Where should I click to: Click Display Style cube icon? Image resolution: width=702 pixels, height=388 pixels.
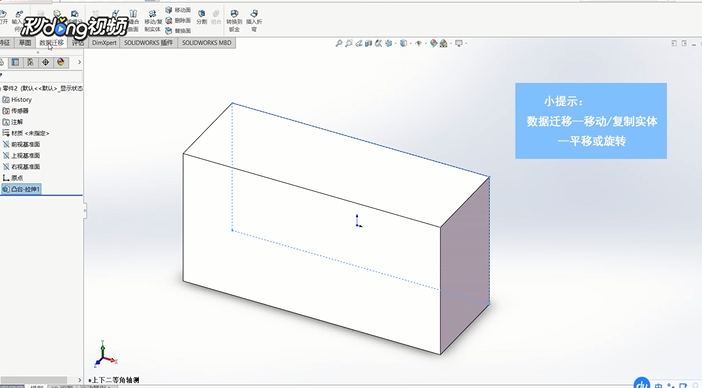403,43
